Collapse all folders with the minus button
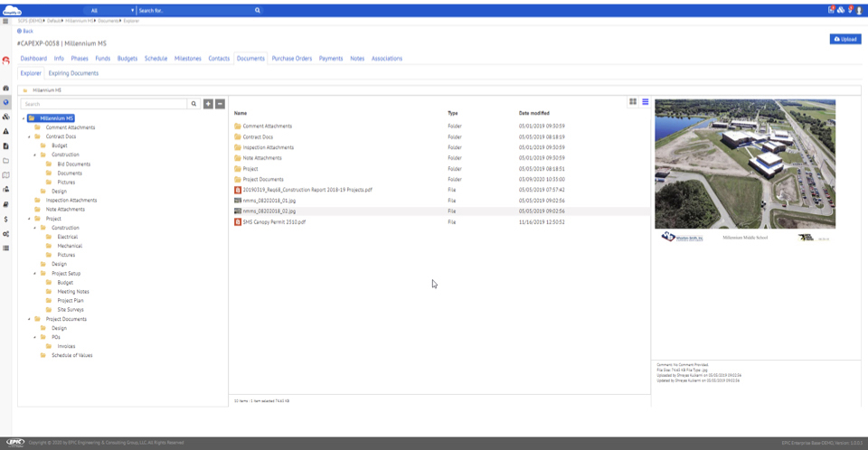 click(220, 104)
